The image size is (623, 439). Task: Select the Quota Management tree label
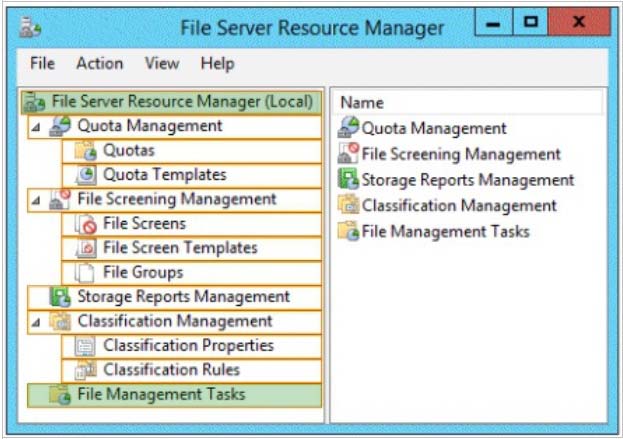point(150,126)
